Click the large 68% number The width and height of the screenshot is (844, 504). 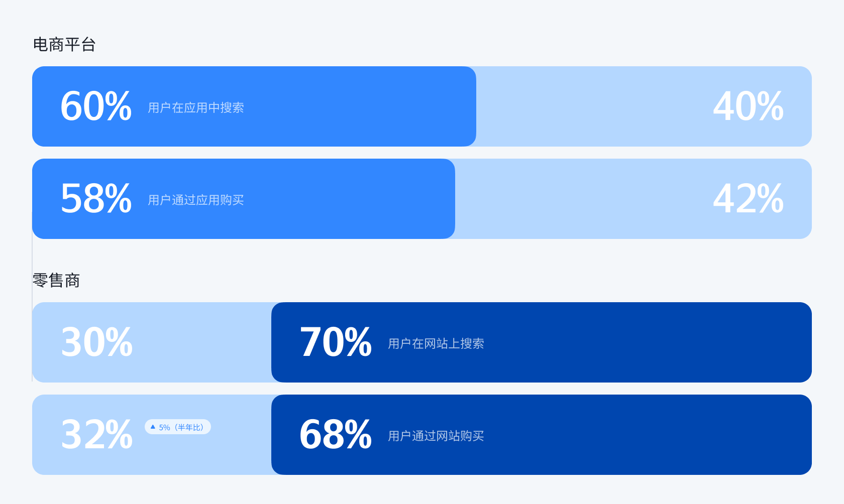point(336,434)
